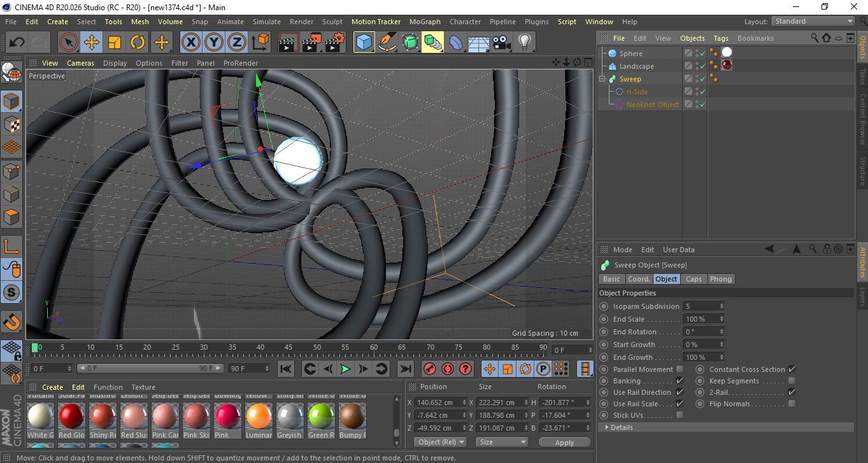Switch to the Coord. tab
868x463 pixels.
[639, 279]
